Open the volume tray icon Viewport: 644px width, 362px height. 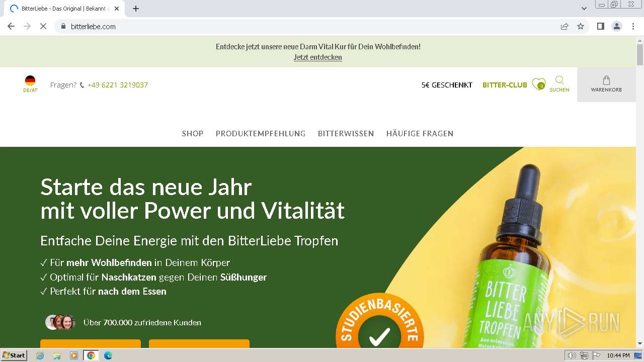(572, 355)
